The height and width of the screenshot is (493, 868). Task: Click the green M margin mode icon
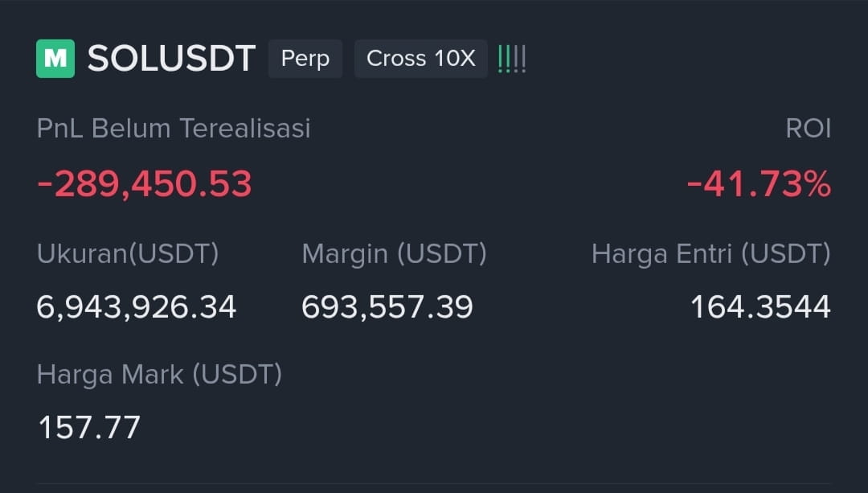55,58
